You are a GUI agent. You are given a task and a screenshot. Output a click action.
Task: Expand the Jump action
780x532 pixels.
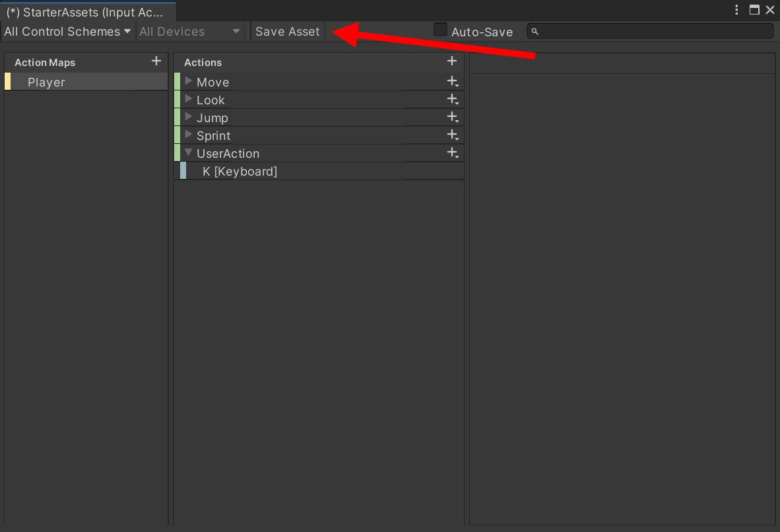[x=189, y=116]
